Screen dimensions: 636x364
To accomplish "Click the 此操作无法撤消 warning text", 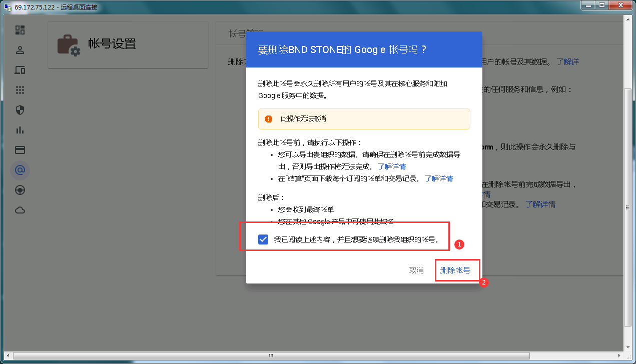I will tap(304, 119).
